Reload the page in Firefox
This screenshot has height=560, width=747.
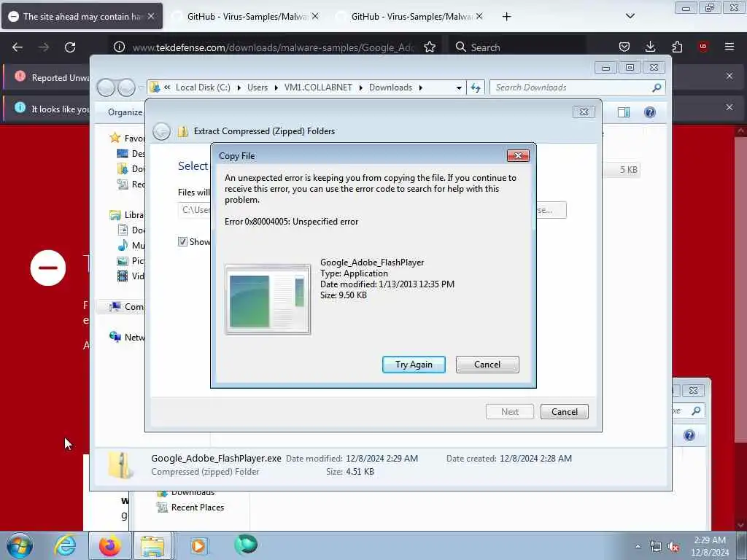[x=70, y=47]
